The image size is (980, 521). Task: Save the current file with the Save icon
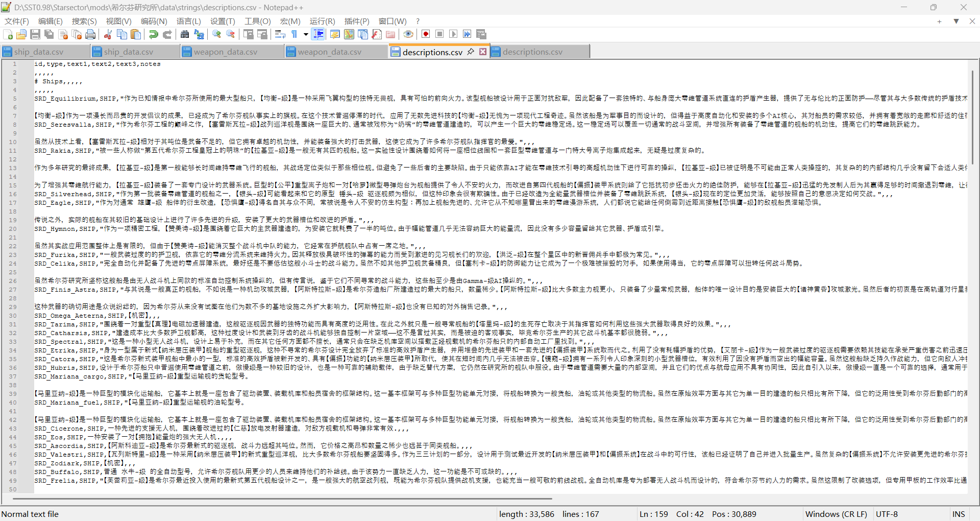(x=35, y=34)
